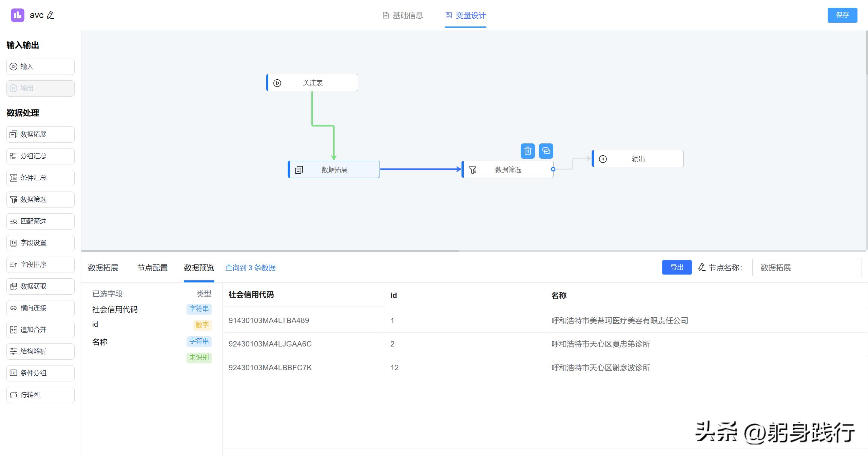868x456 pixels.
Task: Click the play icon in 关注表 node
Action: (277, 83)
